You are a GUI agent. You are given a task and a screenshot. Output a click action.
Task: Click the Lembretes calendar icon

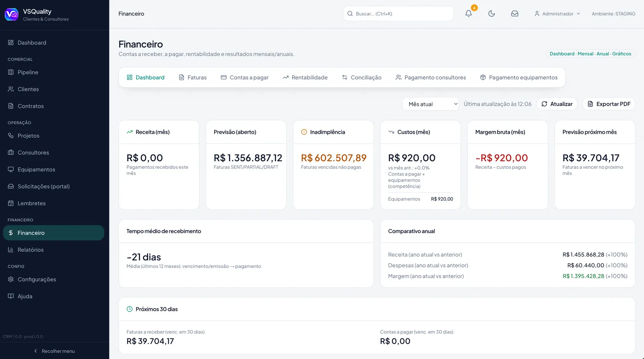pos(11,203)
